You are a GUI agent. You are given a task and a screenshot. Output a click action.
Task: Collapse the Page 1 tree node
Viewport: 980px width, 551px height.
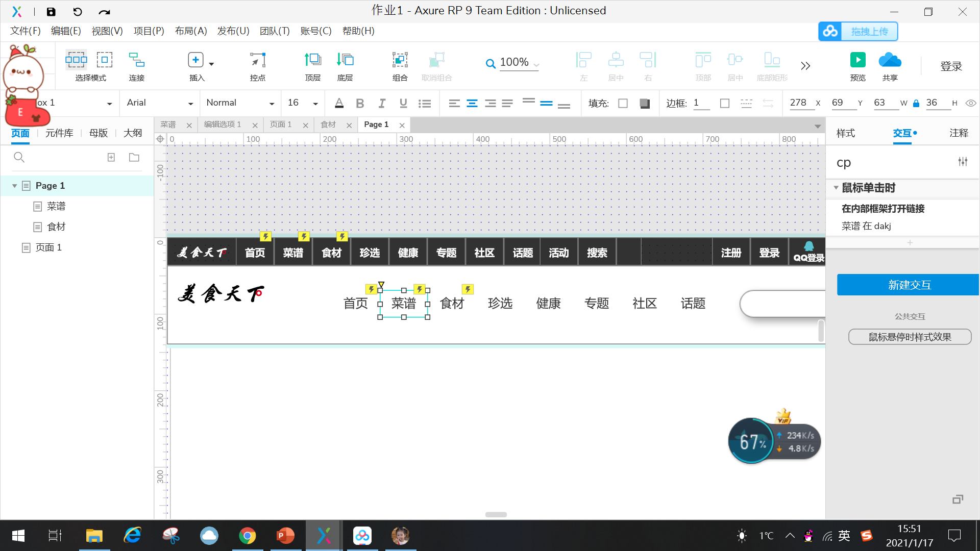click(14, 186)
